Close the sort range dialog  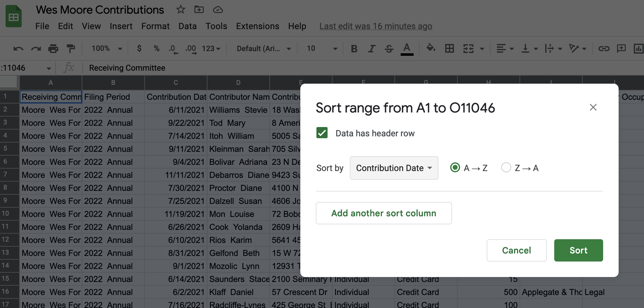[593, 107]
